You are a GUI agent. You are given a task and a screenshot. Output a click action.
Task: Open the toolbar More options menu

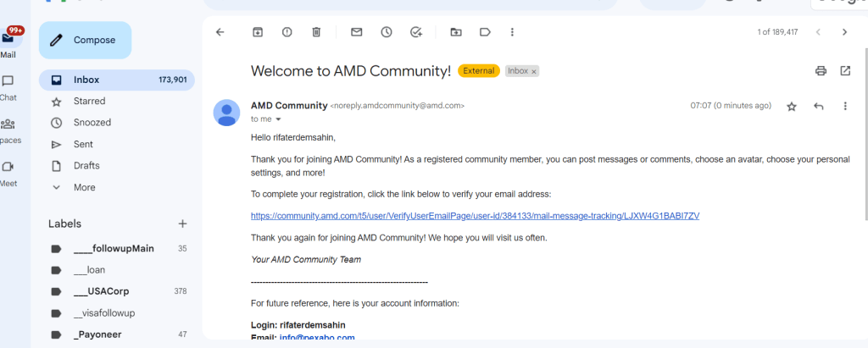click(x=512, y=32)
